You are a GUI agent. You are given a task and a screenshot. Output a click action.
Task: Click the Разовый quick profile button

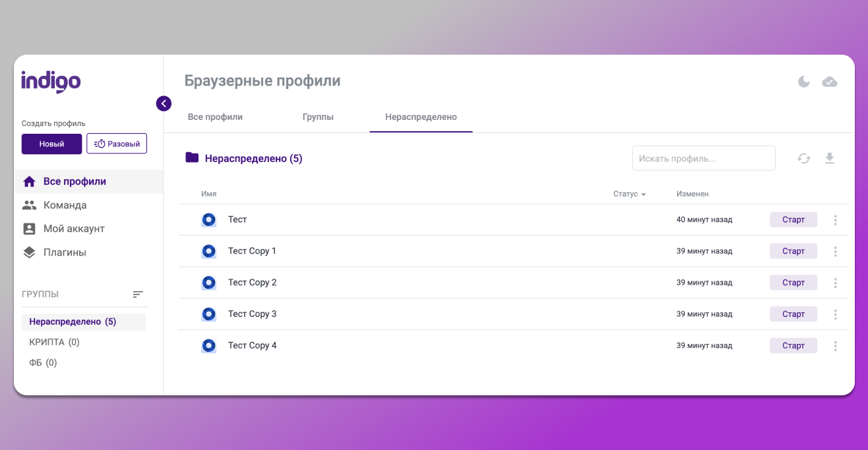(117, 143)
